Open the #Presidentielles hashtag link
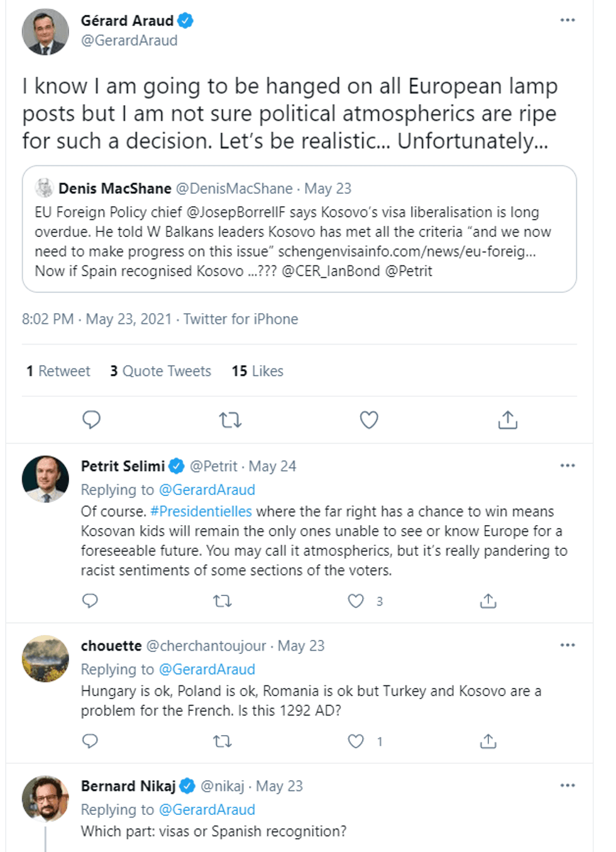Viewport: 616px width, 852px height. [x=201, y=512]
